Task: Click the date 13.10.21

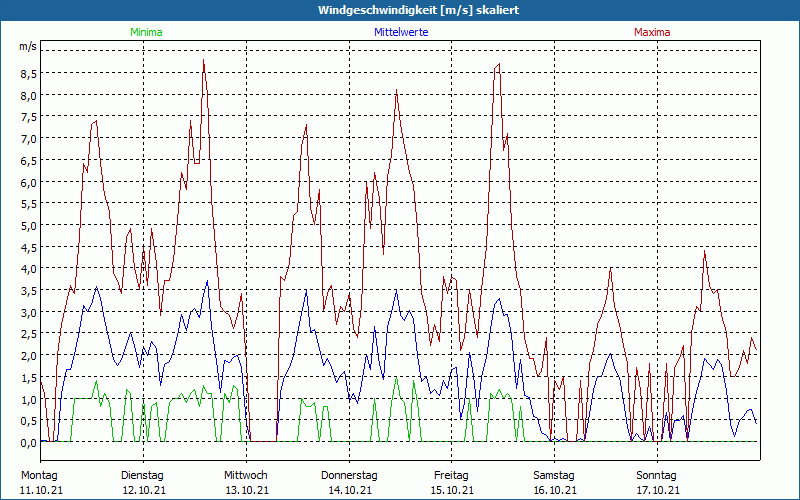Action: [x=247, y=490]
